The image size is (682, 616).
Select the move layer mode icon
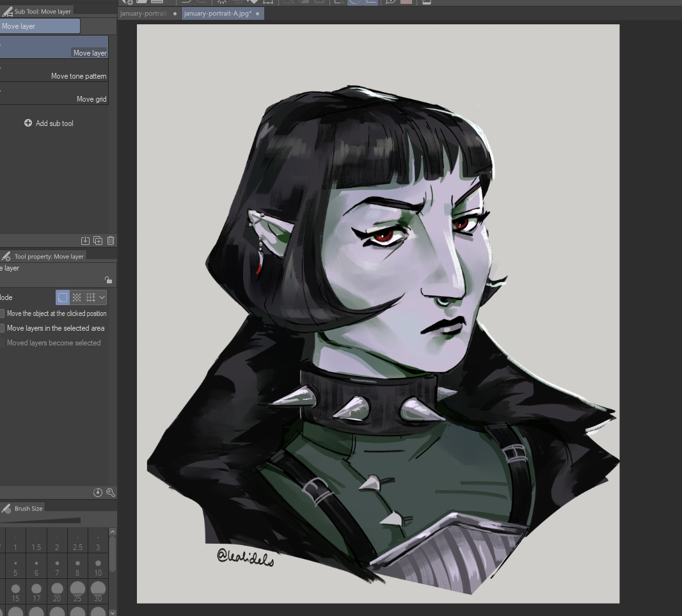click(x=63, y=297)
